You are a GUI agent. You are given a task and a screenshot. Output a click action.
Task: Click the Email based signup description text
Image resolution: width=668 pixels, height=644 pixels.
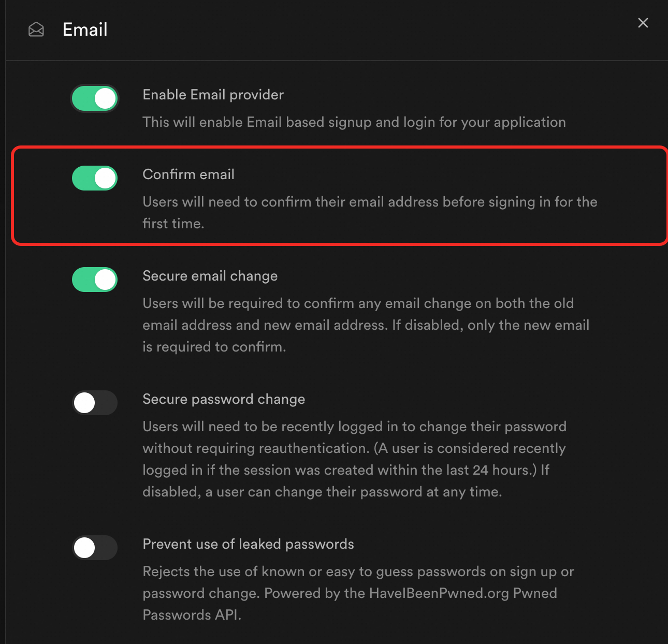click(x=354, y=122)
